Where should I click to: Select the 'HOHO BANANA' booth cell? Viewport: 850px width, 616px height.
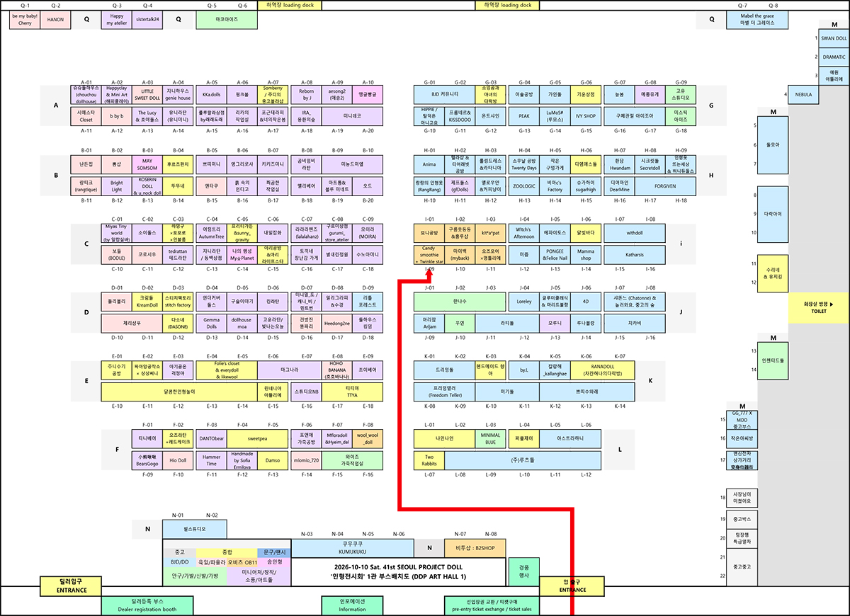click(x=337, y=370)
